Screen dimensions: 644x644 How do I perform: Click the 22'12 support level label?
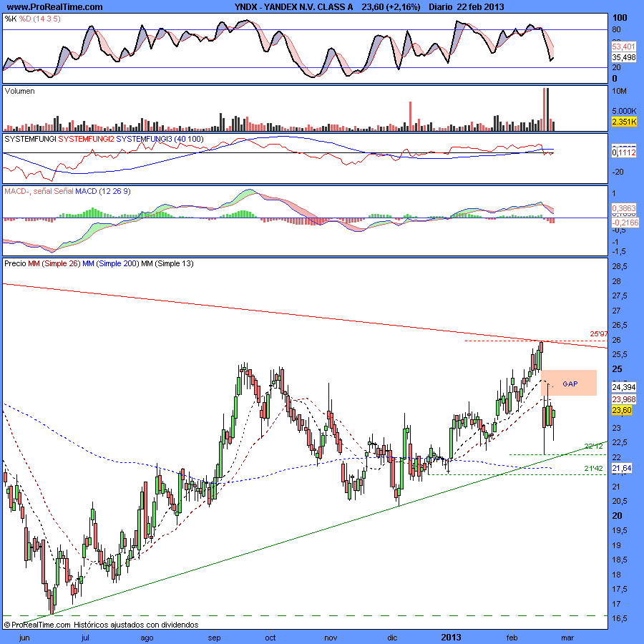pos(593,446)
